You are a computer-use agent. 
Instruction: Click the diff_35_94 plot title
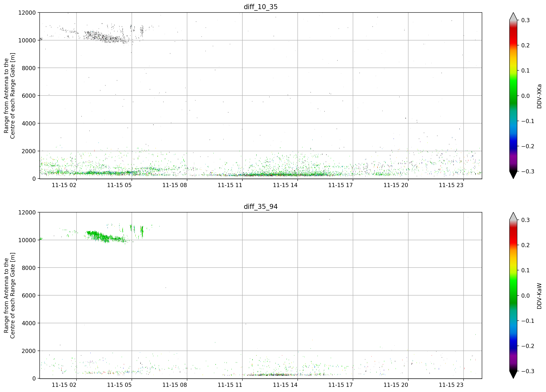tap(260, 206)
